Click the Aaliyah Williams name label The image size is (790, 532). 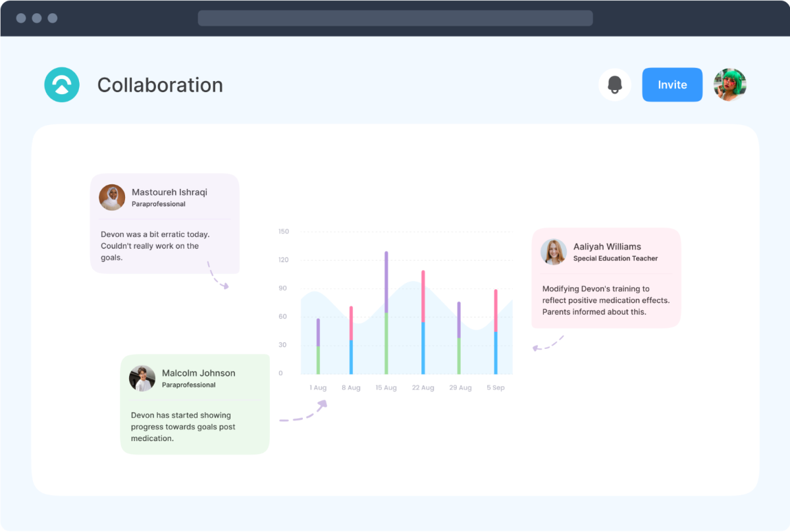pos(607,246)
